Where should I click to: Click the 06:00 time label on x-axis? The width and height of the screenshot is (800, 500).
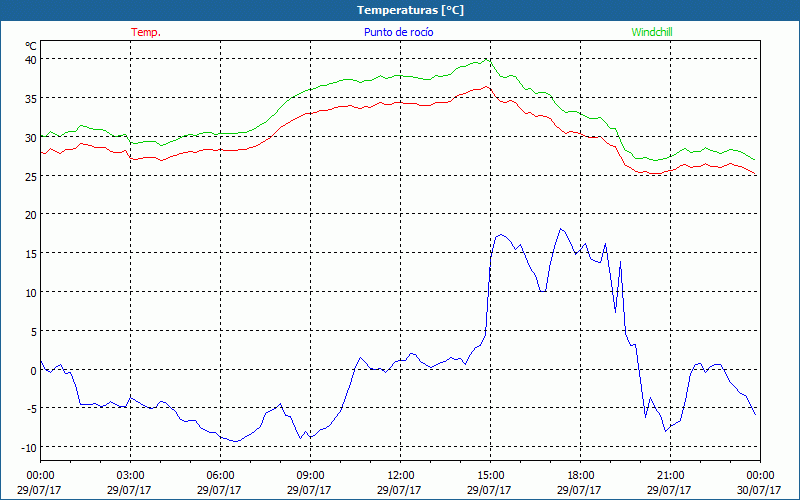point(220,476)
